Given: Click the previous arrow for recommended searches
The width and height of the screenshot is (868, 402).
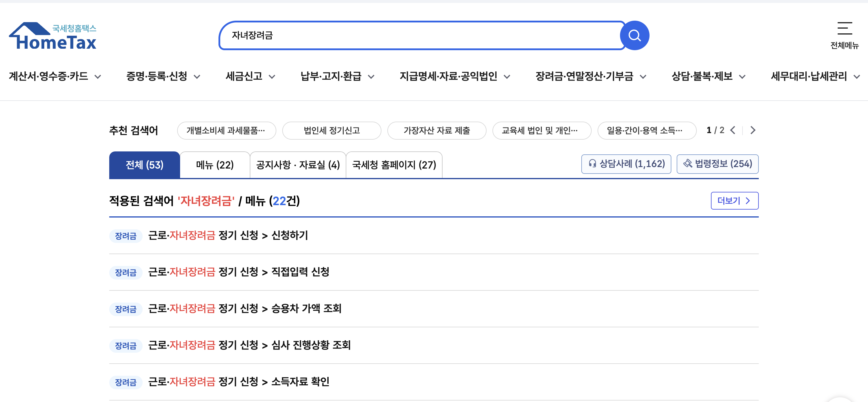Looking at the screenshot, I should click(x=732, y=130).
